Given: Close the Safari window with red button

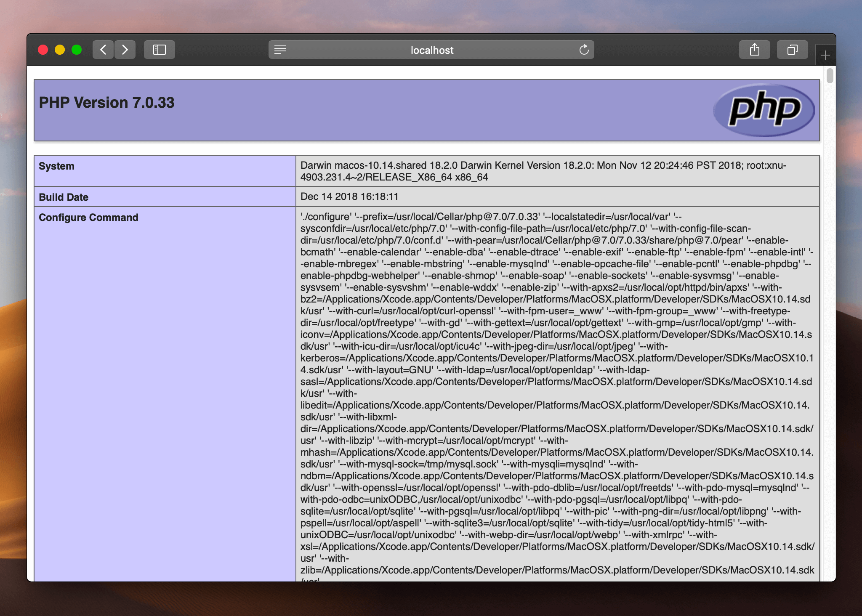Looking at the screenshot, I should click(x=43, y=50).
